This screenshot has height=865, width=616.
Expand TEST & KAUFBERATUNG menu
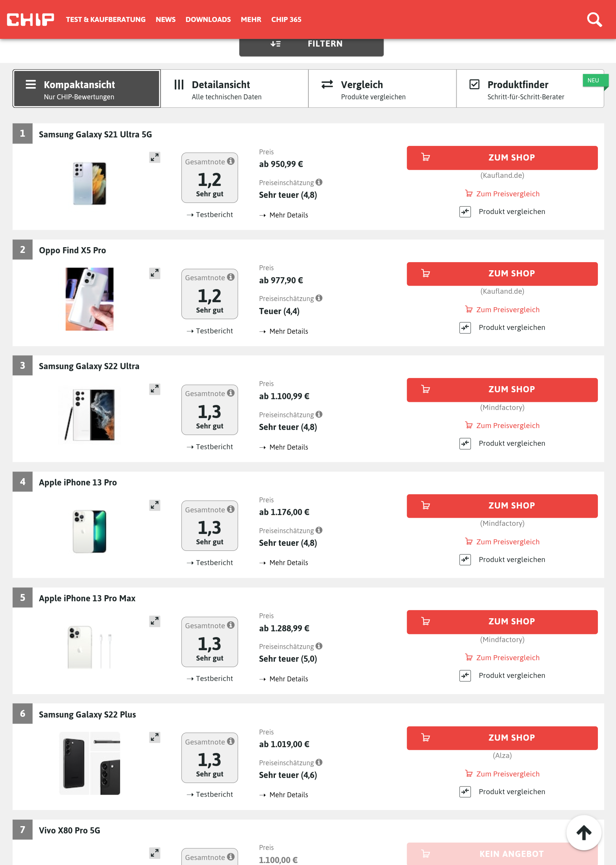105,20
